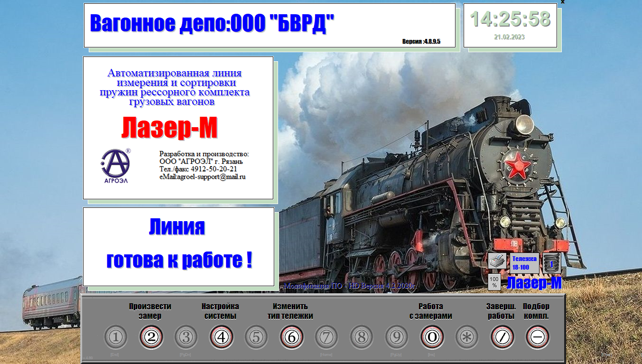Viewport: 642px width, 364px height.
Task: Click round key 2 Произвести замер
Action: point(151,337)
